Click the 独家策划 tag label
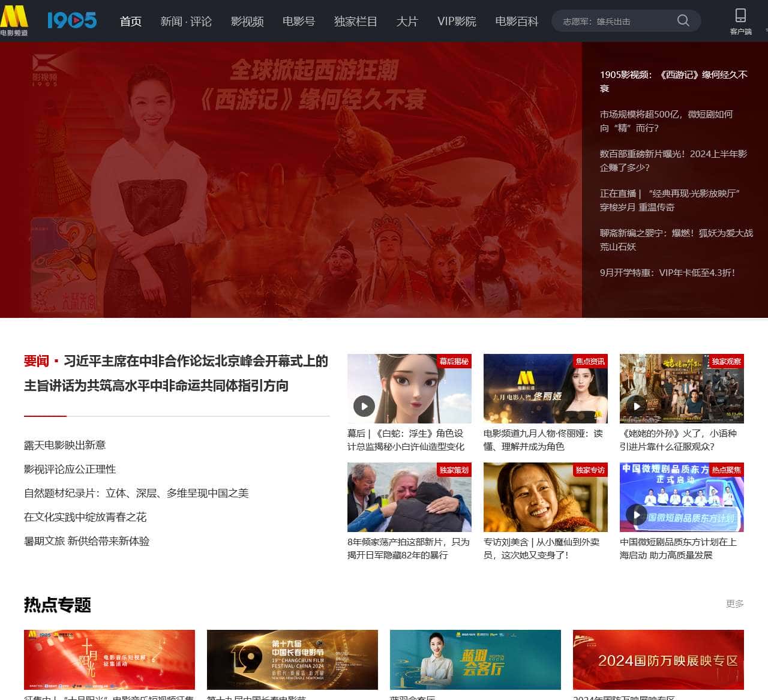The image size is (768, 700). (454, 470)
